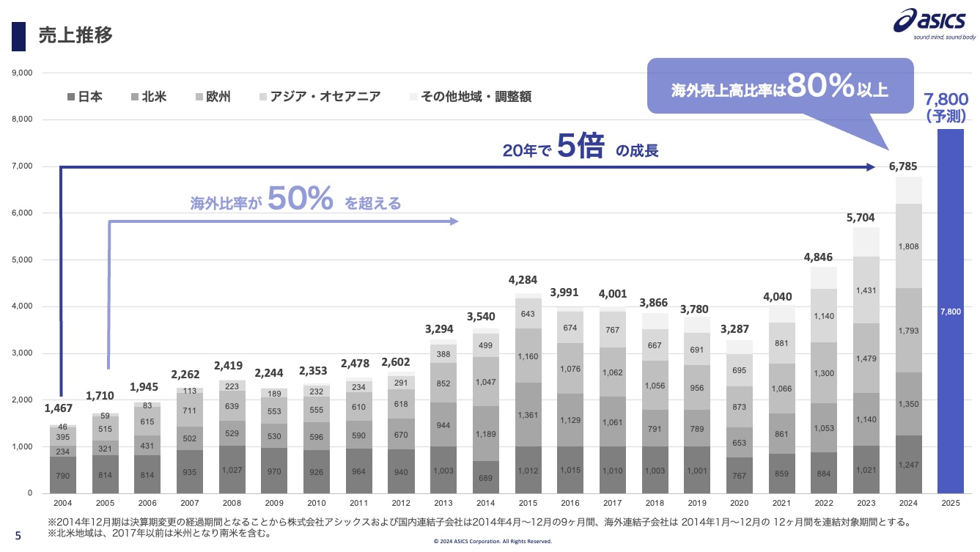This screenshot has height=552, width=980.
Task: Select the アジア・オセアニア legend marker
Action: 263,97
